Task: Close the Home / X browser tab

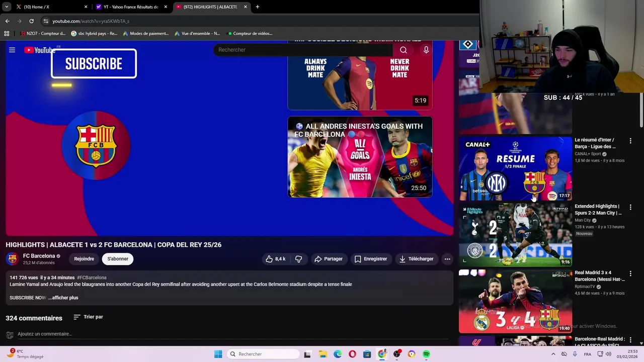Action: point(86,7)
